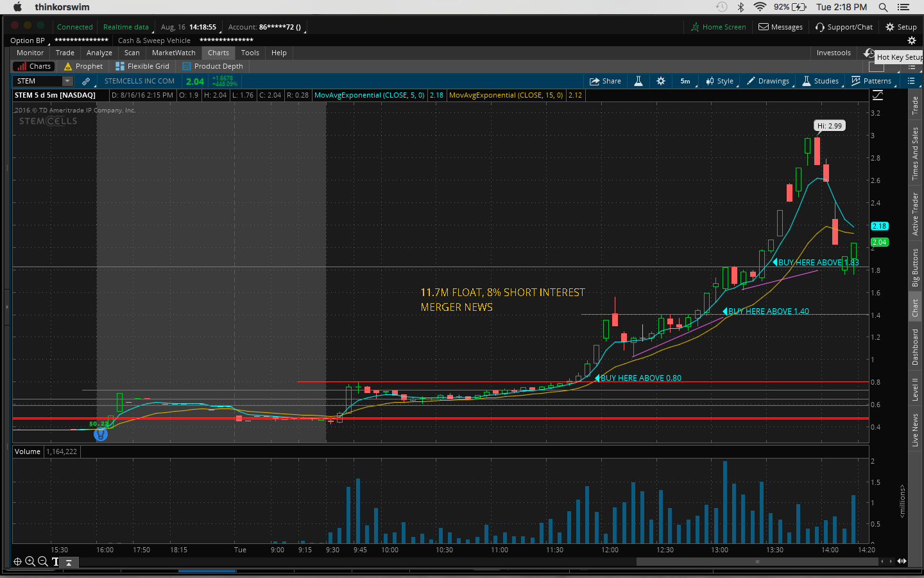Open the chart Share option
The width and height of the screenshot is (924, 578).
(605, 81)
